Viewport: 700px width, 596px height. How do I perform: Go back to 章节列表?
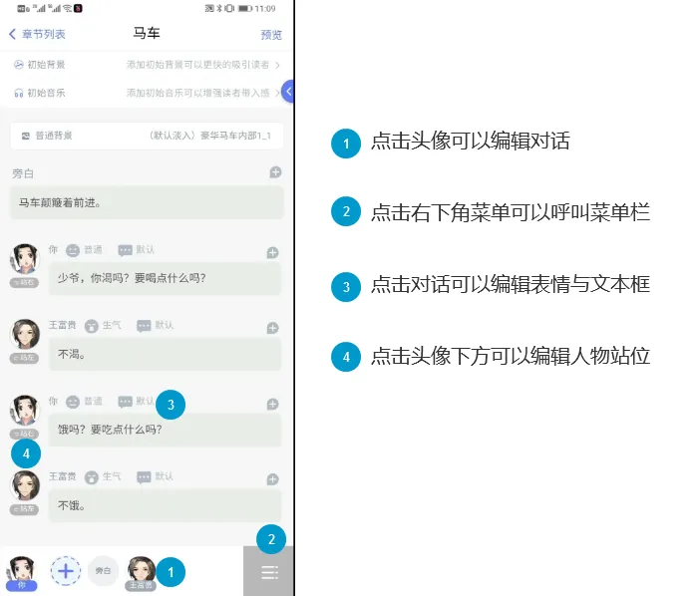[x=37, y=34]
